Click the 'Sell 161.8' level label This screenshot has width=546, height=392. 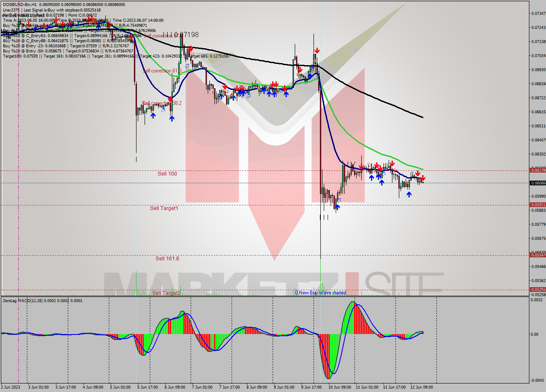point(167,258)
